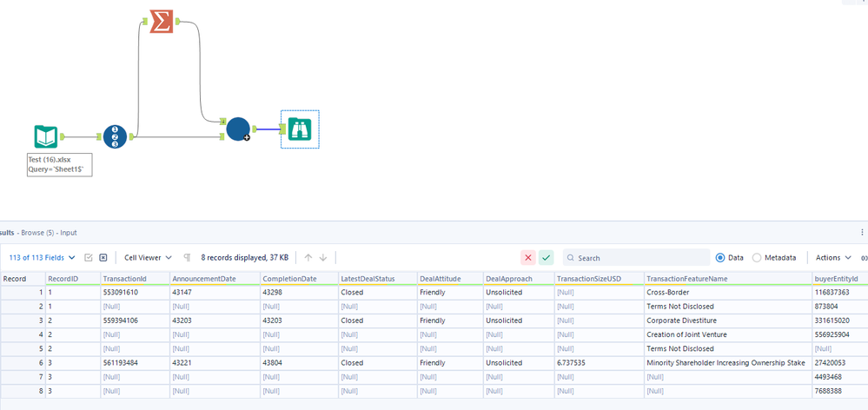Select the 556925904 buyerEntityId cell

840,334
